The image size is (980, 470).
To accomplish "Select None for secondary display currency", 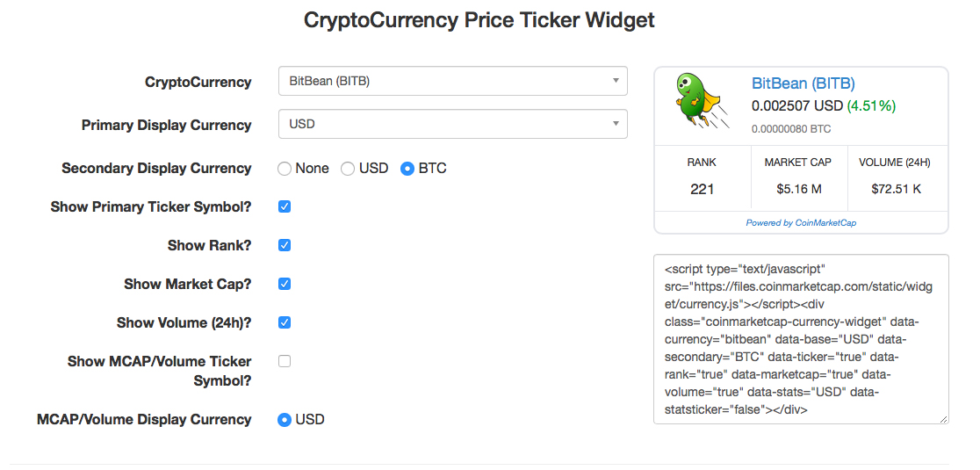I will point(285,169).
